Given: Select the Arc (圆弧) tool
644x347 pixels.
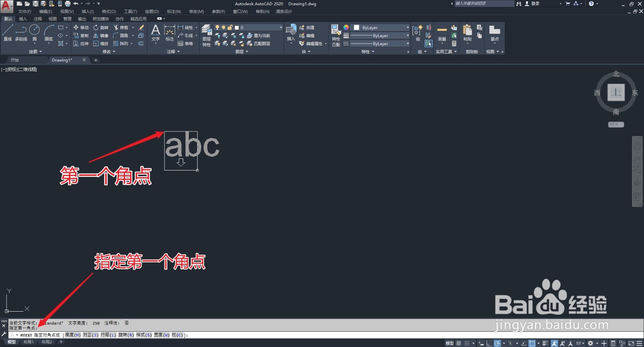Looking at the screenshot, I should (49, 33).
